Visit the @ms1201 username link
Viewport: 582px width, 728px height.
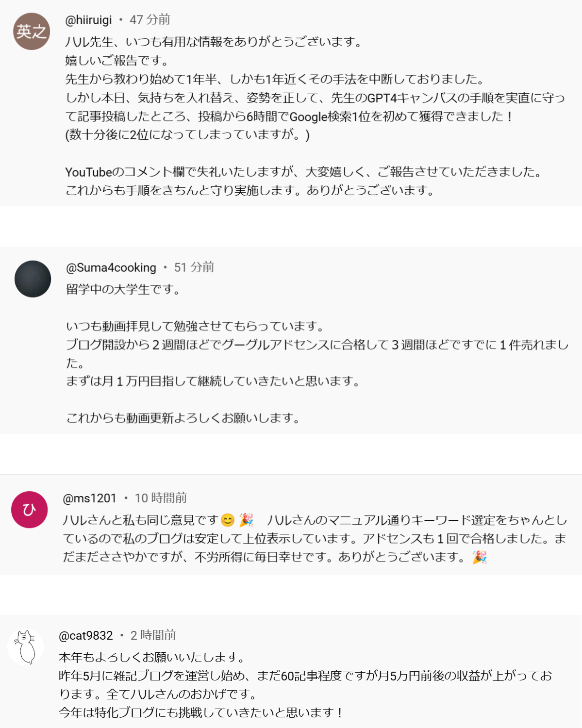[x=90, y=498]
